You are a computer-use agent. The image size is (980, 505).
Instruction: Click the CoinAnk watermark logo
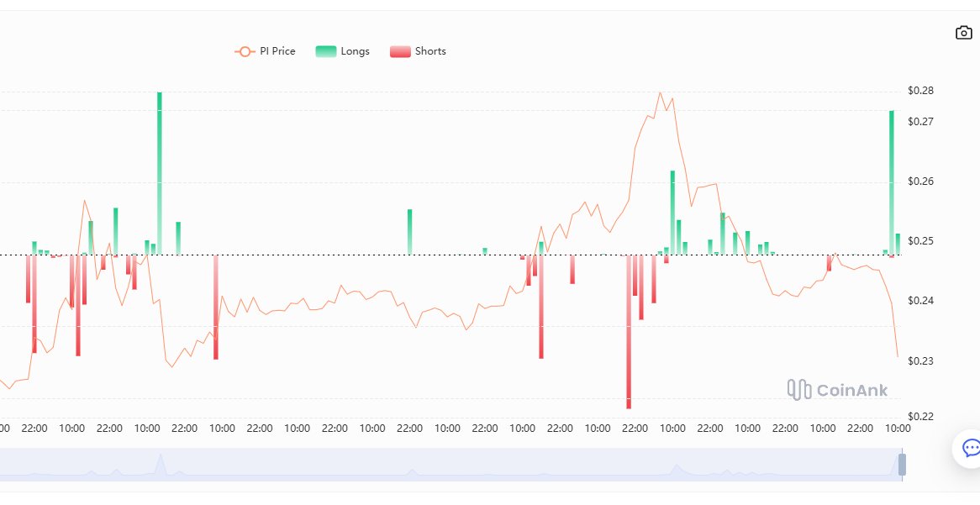pos(837,389)
